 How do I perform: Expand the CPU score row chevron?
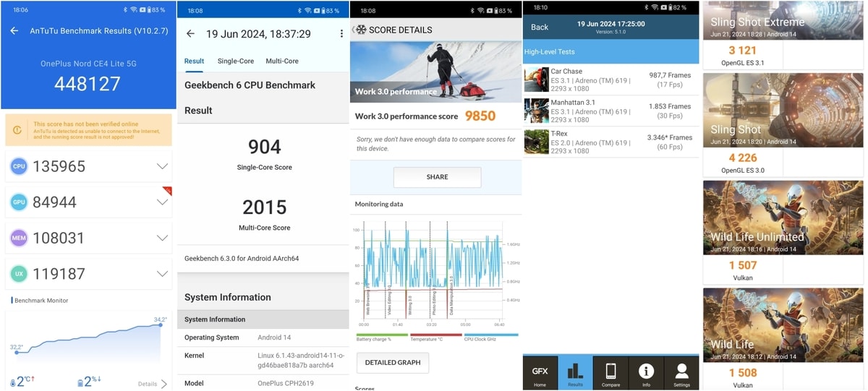(x=162, y=166)
